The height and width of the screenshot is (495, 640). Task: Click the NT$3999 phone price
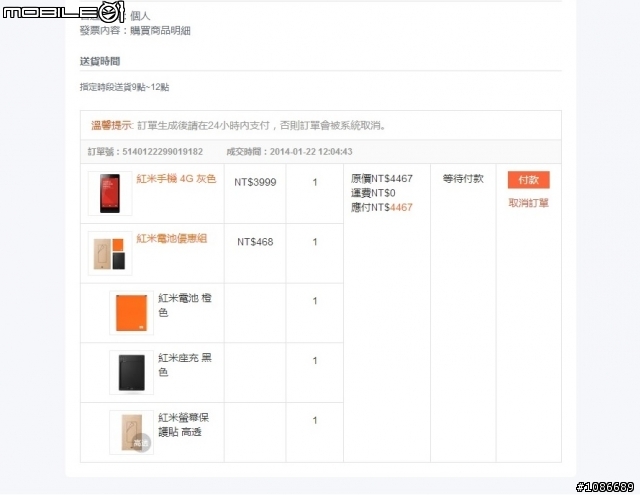(x=255, y=182)
